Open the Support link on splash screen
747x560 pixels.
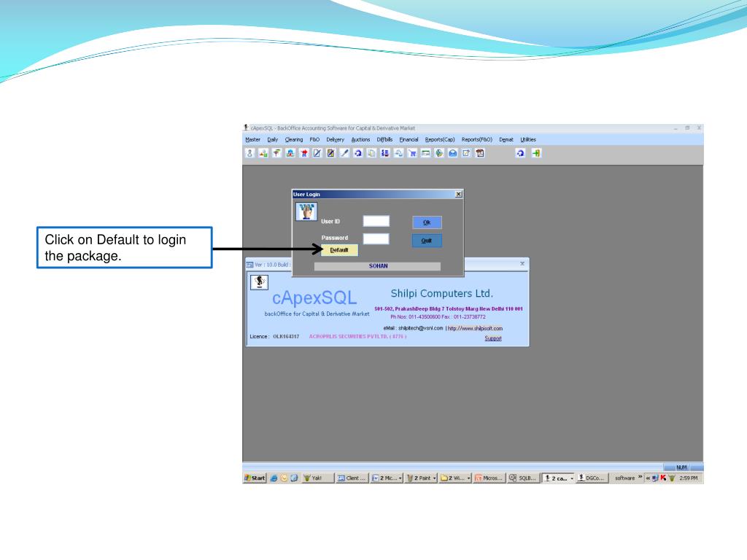(493, 338)
